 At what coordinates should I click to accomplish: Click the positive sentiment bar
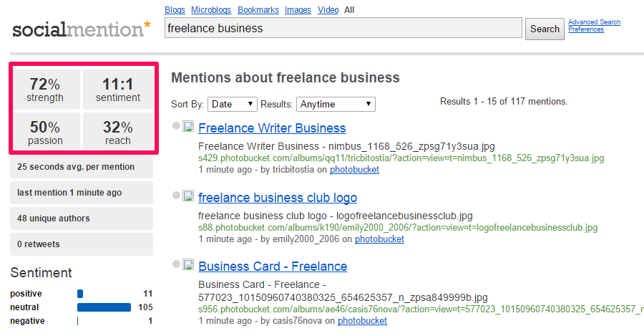pos(80,294)
